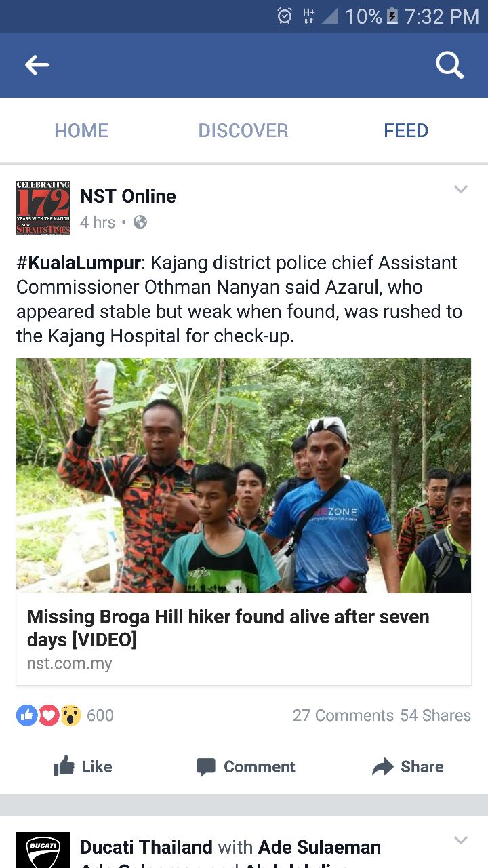Switch to the DISCOVER tab
The width and height of the screenshot is (488, 868).
[243, 130]
